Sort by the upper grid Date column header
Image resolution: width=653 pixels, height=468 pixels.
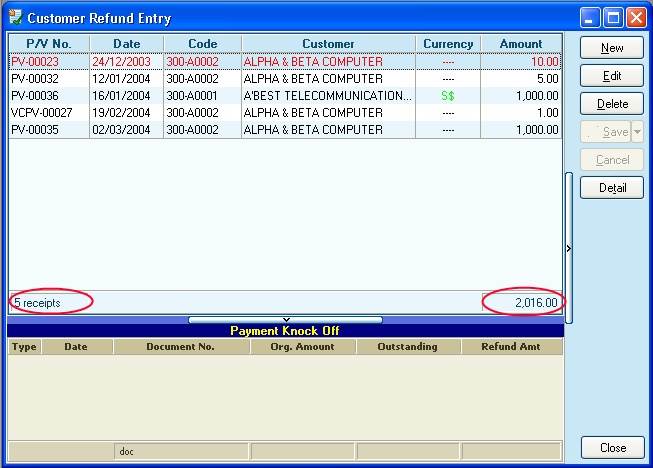tap(127, 44)
